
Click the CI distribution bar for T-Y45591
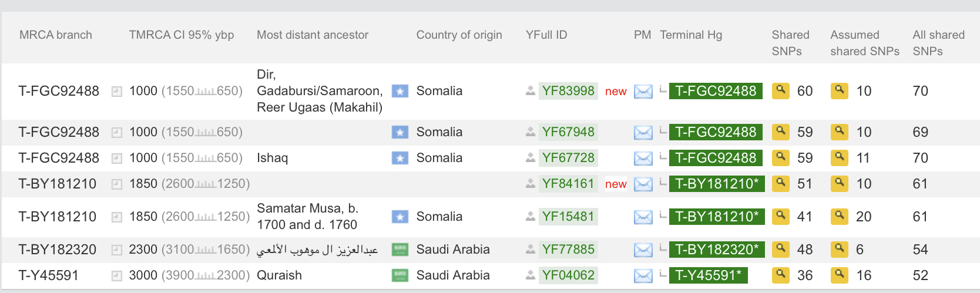tap(205, 276)
